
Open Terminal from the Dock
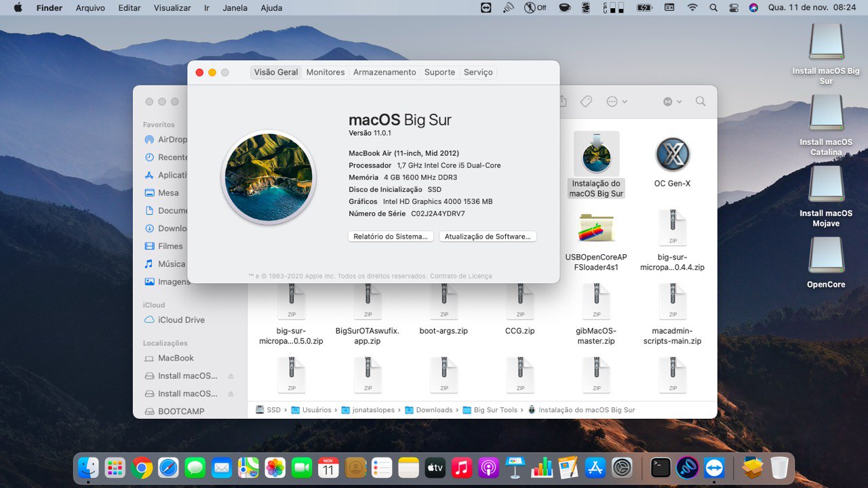pyautogui.click(x=660, y=468)
